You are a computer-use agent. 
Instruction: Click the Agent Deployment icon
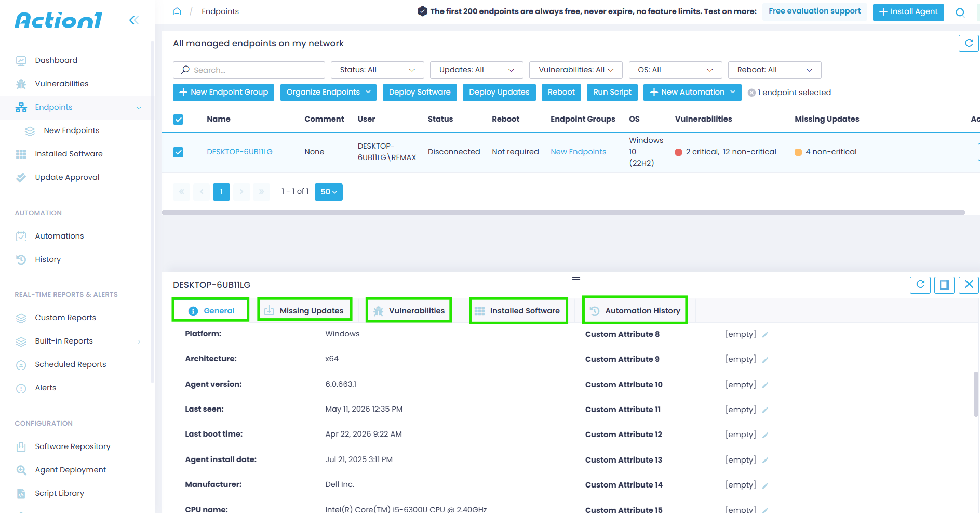21,470
